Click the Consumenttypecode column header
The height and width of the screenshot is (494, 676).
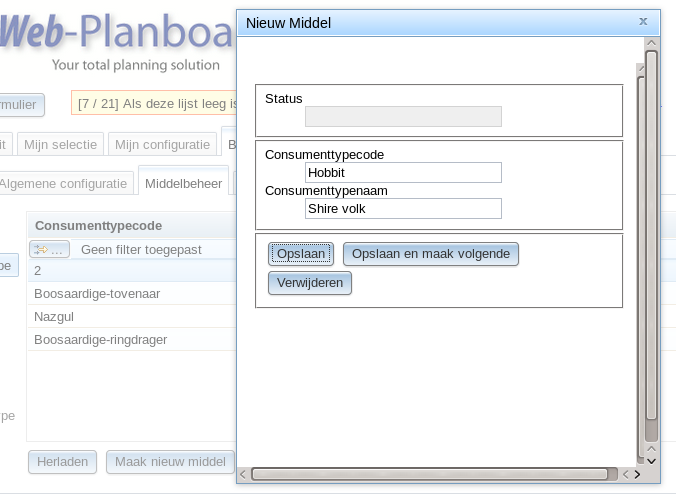[132, 225]
